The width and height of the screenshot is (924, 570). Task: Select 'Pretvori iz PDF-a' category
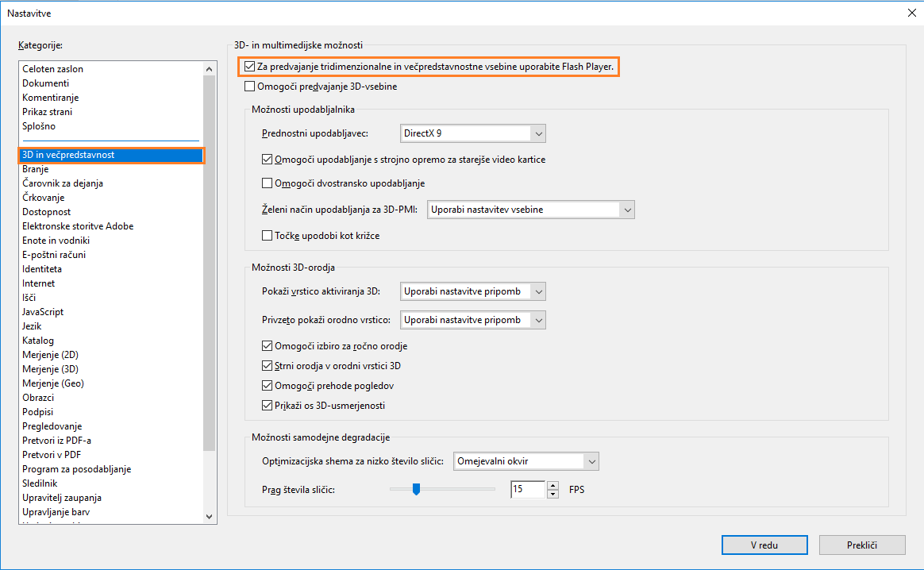tap(111, 441)
